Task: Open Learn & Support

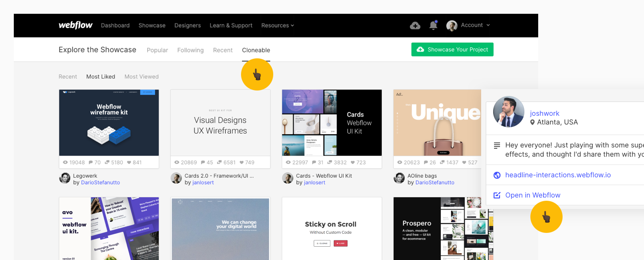Action: click(x=231, y=26)
